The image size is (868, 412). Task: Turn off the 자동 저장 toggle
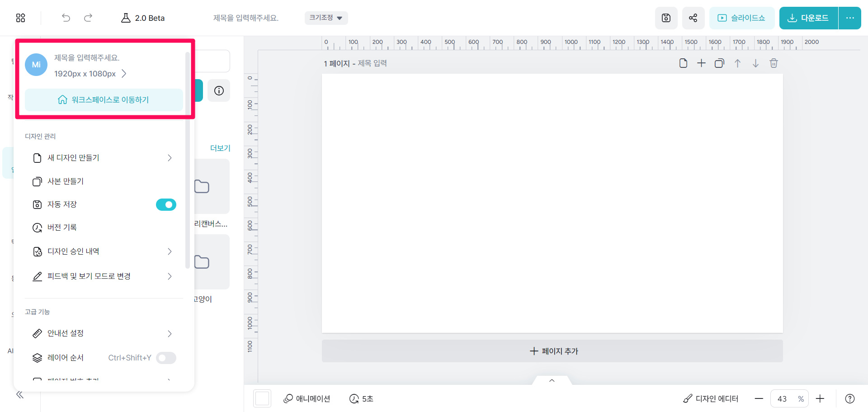click(166, 204)
